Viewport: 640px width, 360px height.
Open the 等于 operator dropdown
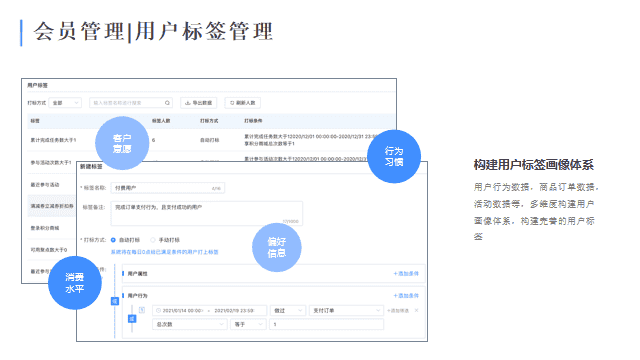tap(248, 324)
